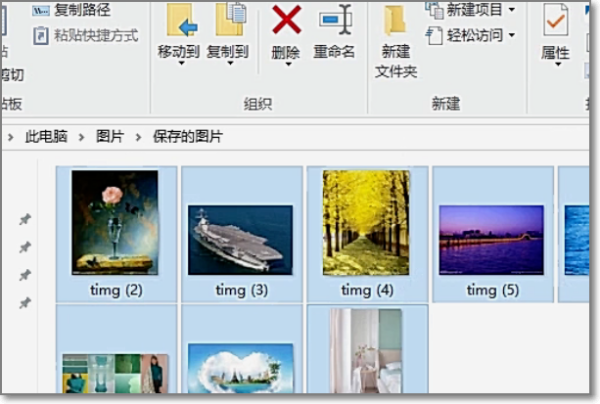Click the New item (新建项目) icon
The height and width of the screenshot is (404, 600).
[x=435, y=9]
